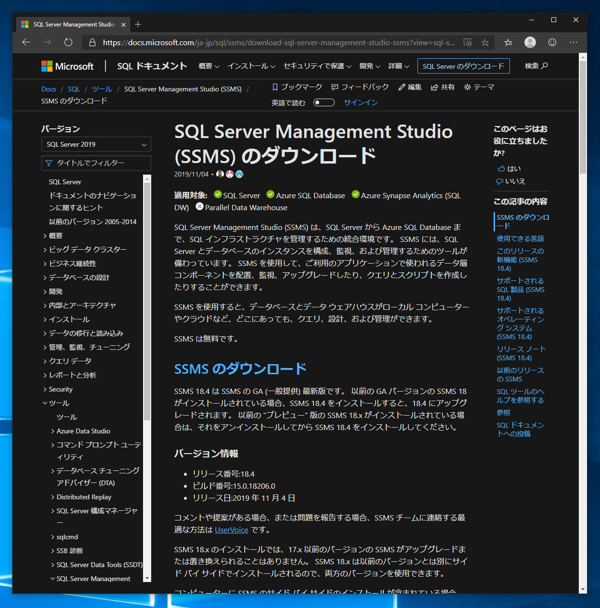Click SQL ドキュメント header title
The width and height of the screenshot is (600, 608).
click(x=152, y=66)
